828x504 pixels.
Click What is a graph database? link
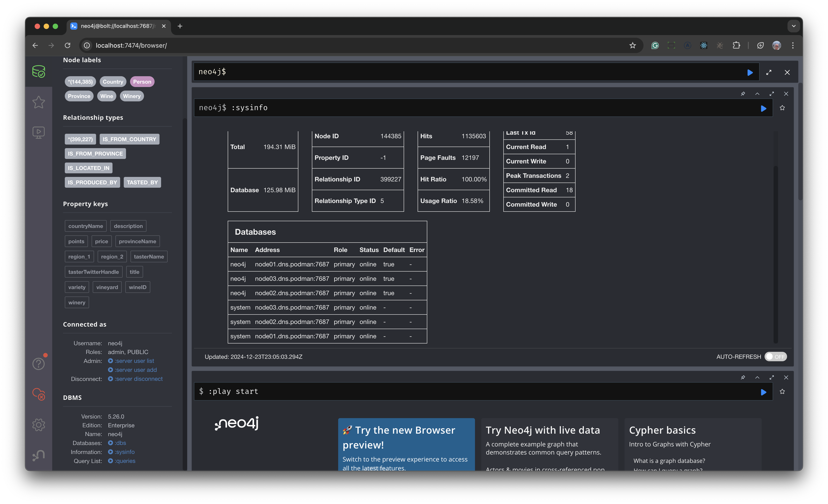[x=669, y=461]
